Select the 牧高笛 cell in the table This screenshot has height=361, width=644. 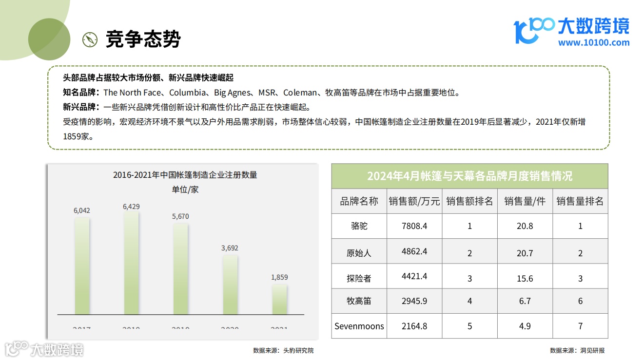click(x=359, y=301)
